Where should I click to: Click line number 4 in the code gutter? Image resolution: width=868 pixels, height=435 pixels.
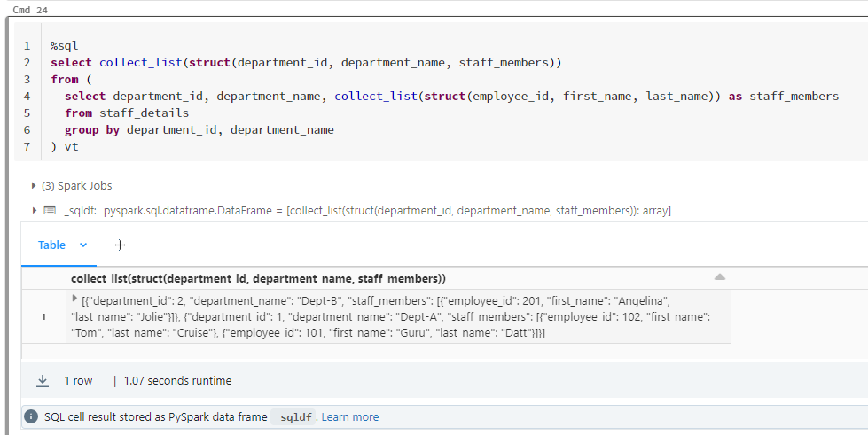(x=27, y=96)
